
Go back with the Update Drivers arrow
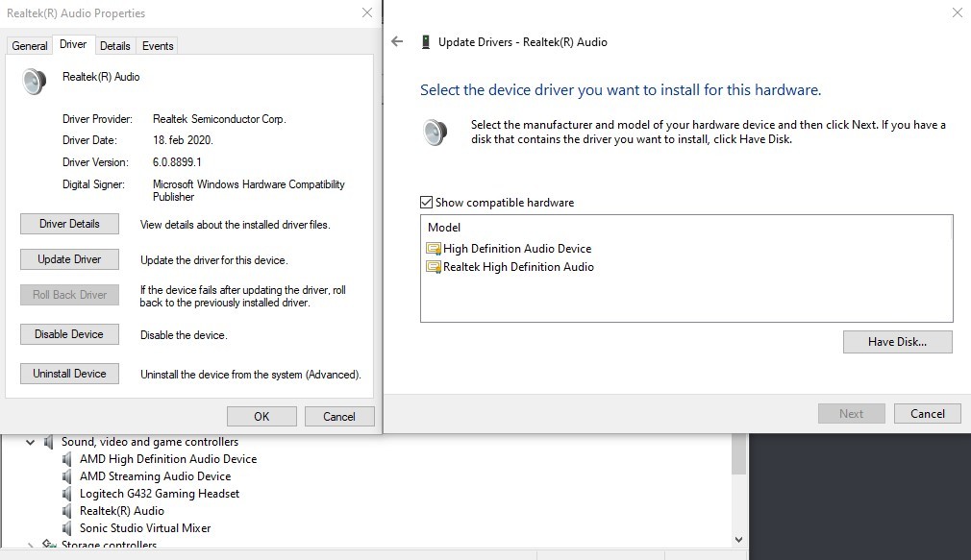pos(397,41)
